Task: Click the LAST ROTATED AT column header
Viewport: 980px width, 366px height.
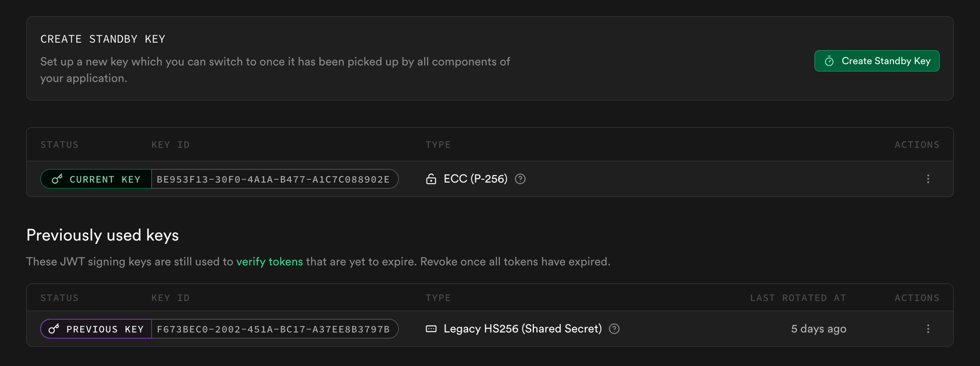Action: (797, 297)
